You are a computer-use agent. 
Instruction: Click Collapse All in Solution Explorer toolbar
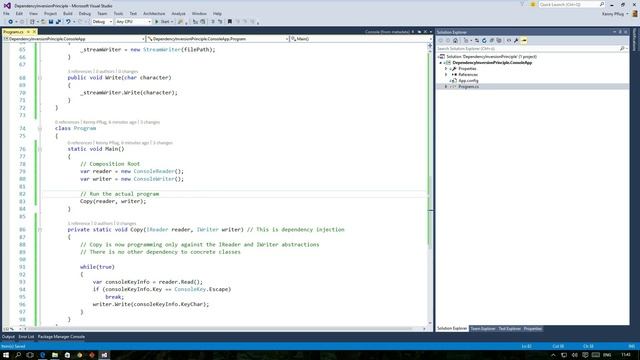click(x=492, y=40)
